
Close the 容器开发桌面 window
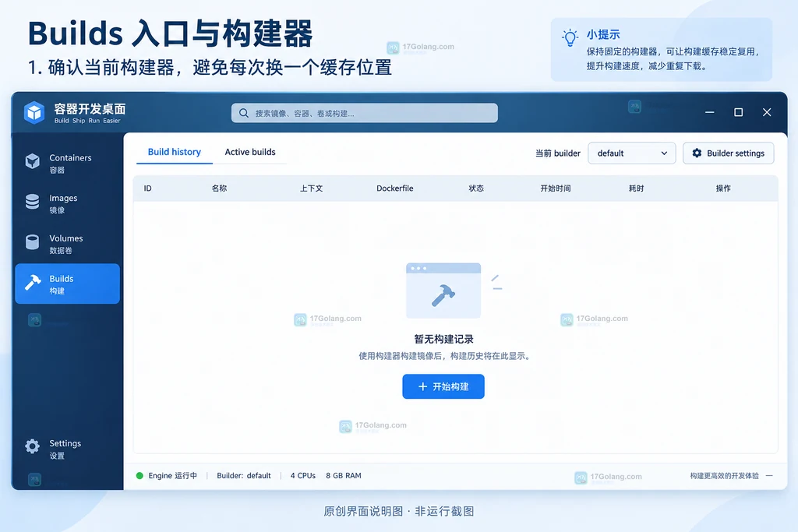pyautogui.click(x=767, y=112)
